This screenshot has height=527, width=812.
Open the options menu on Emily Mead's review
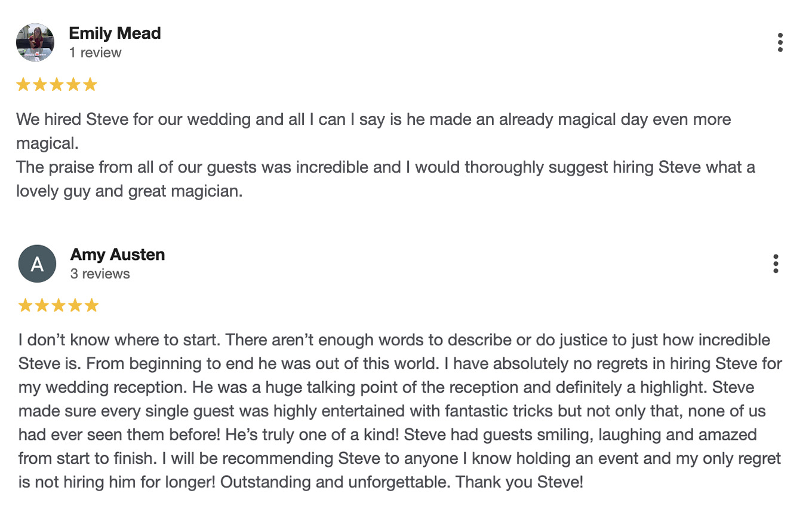780,42
